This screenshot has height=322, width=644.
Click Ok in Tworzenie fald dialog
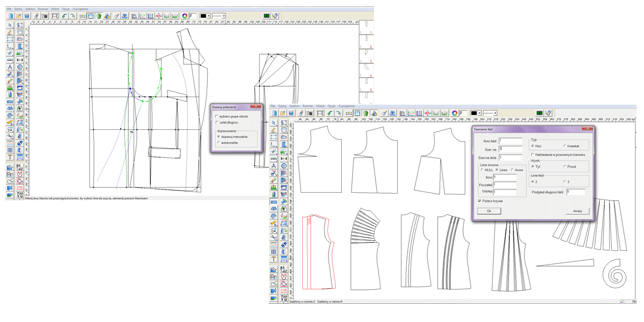[x=489, y=211]
